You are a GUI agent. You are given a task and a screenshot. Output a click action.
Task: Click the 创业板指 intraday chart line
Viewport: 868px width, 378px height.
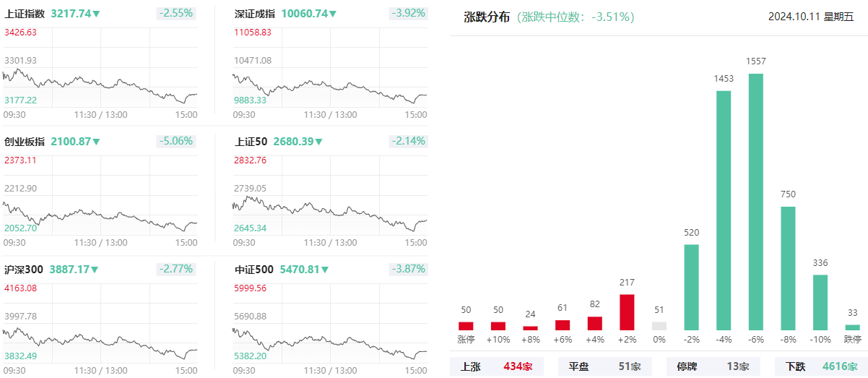(x=100, y=215)
